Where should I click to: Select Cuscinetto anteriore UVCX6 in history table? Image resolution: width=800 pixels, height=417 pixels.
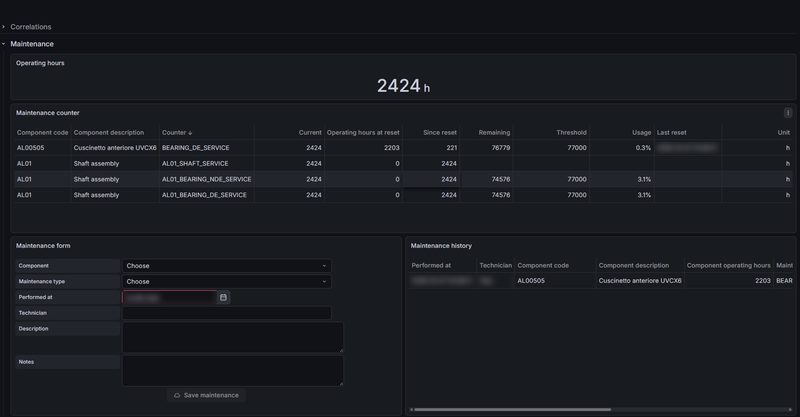pos(640,281)
